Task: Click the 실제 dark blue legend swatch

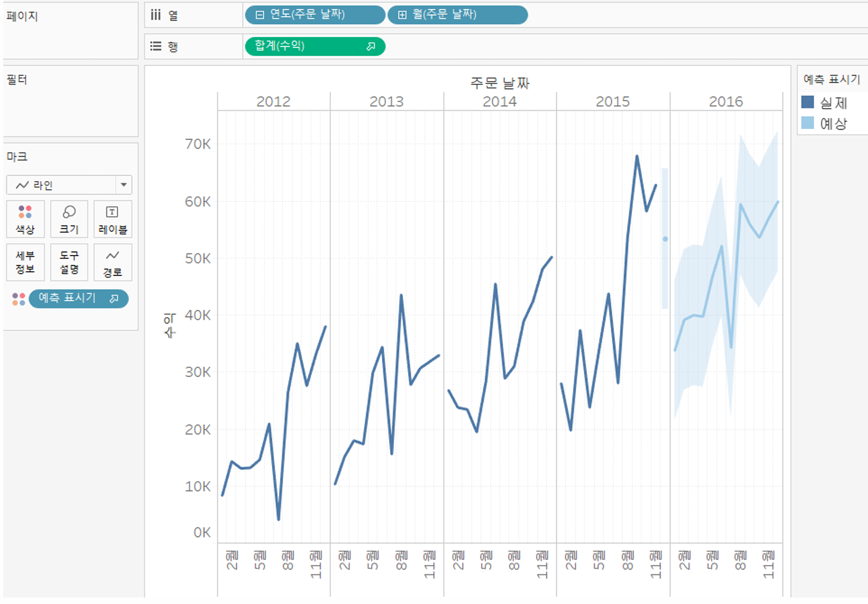Action: pos(807,102)
